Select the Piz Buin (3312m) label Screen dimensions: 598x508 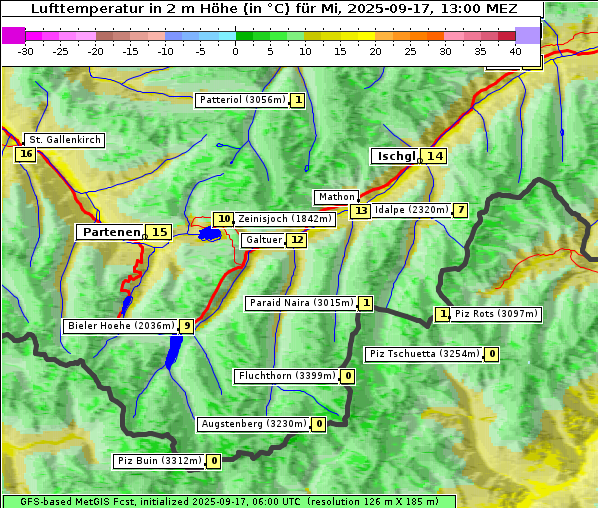point(159,461)
